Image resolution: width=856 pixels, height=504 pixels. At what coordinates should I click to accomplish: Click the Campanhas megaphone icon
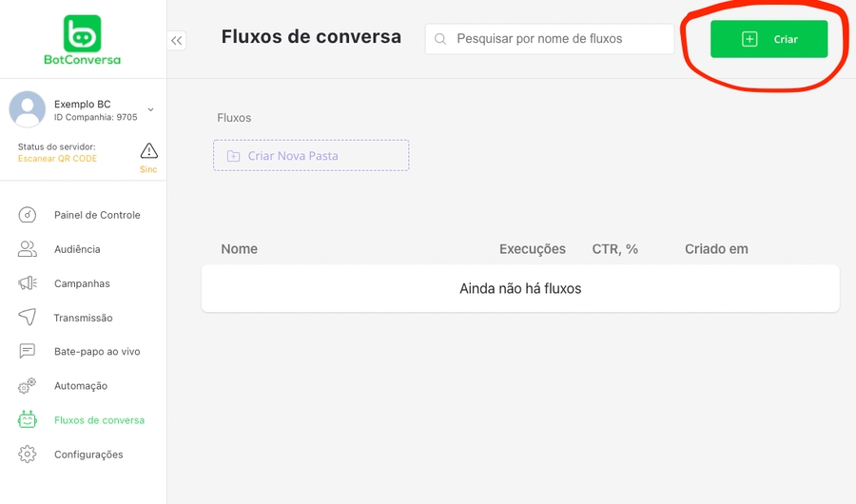[x=28, y=283]
